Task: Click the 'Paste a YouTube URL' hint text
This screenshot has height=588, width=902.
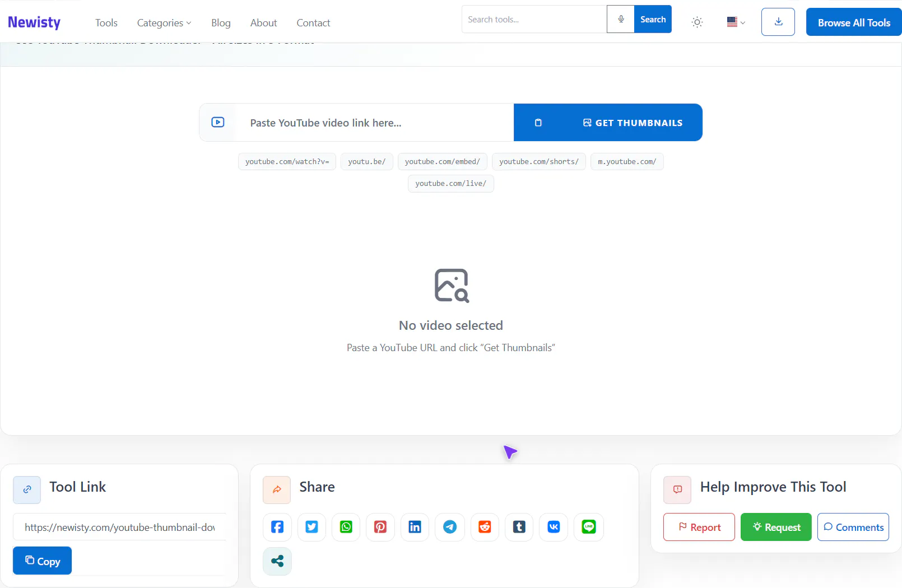Action: tap(451, 348)
